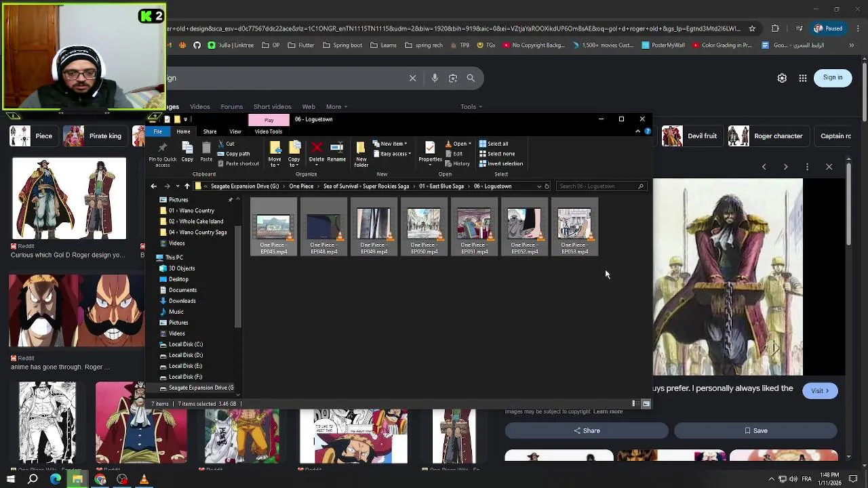Click Select none in the ribbon
The image size is (868, 488).
coord(497,154)
